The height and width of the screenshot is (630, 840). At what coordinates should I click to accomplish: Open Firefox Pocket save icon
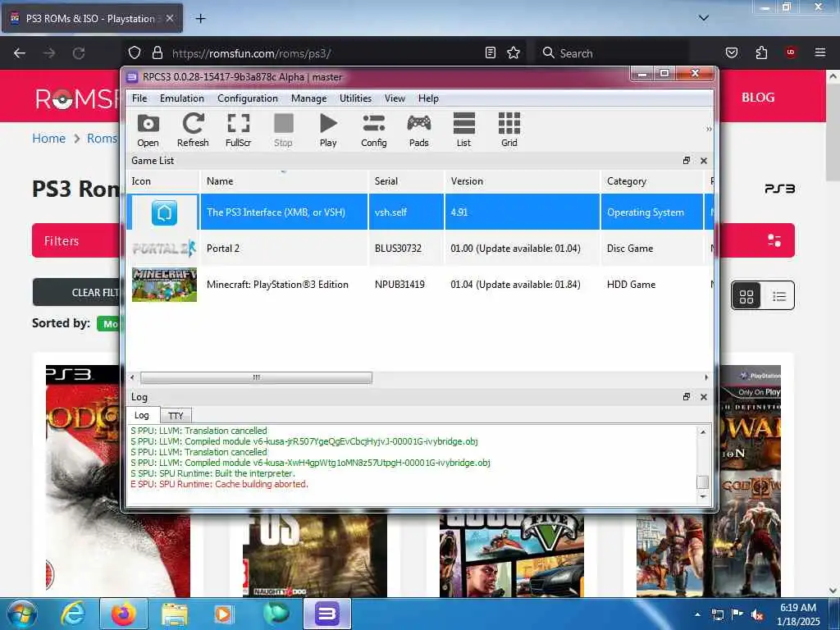[732, 52]
